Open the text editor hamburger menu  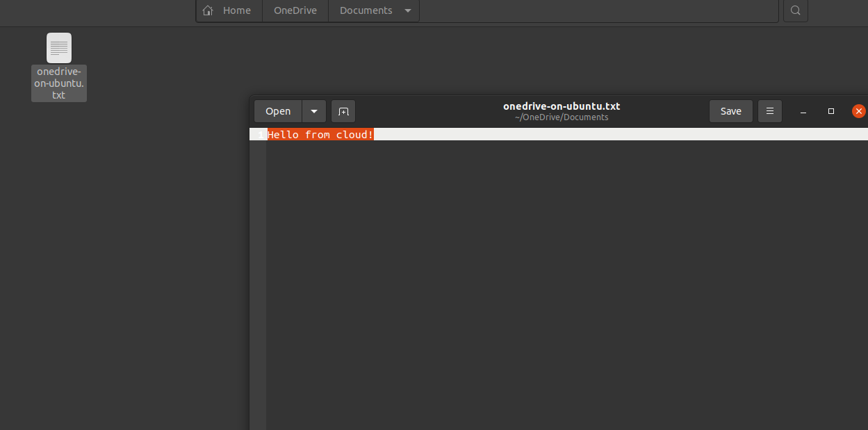[x=770, y=111]
